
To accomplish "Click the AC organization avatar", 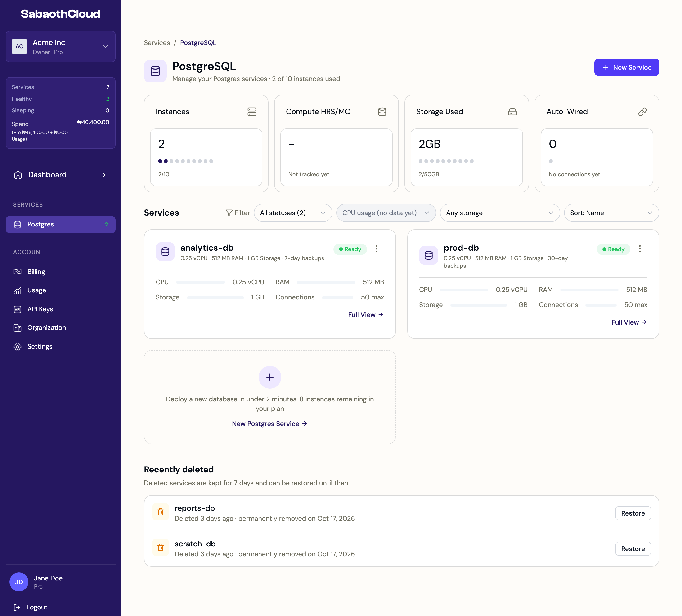I will pyautogui.click(x=19, y=46).
